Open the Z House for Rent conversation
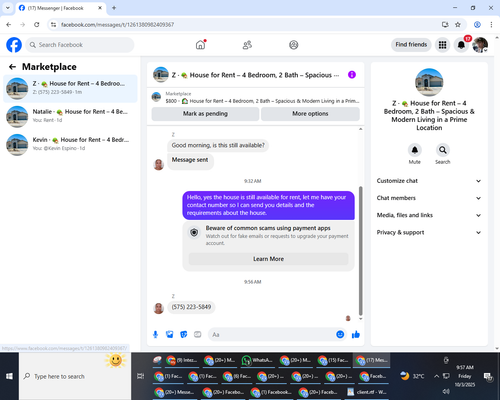This screenshot has height=400, width=500. (70, 88)
